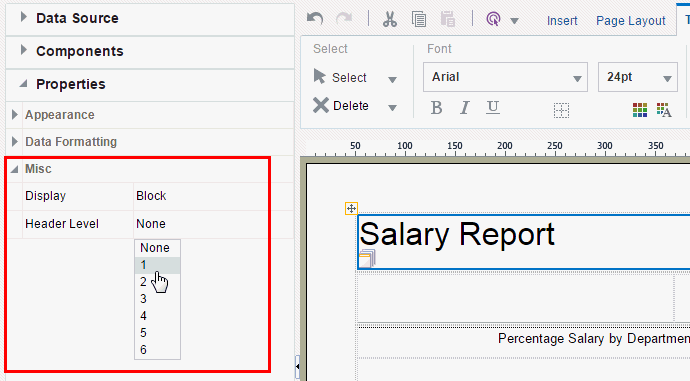Click the Percentage Salary by Department text
The image size is (690, 381).
[594, 338]
